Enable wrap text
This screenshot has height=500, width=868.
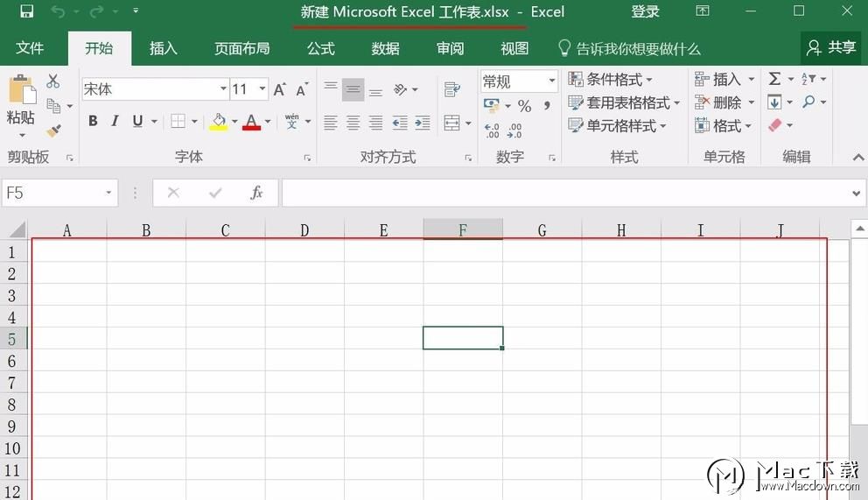coord(452,88)
